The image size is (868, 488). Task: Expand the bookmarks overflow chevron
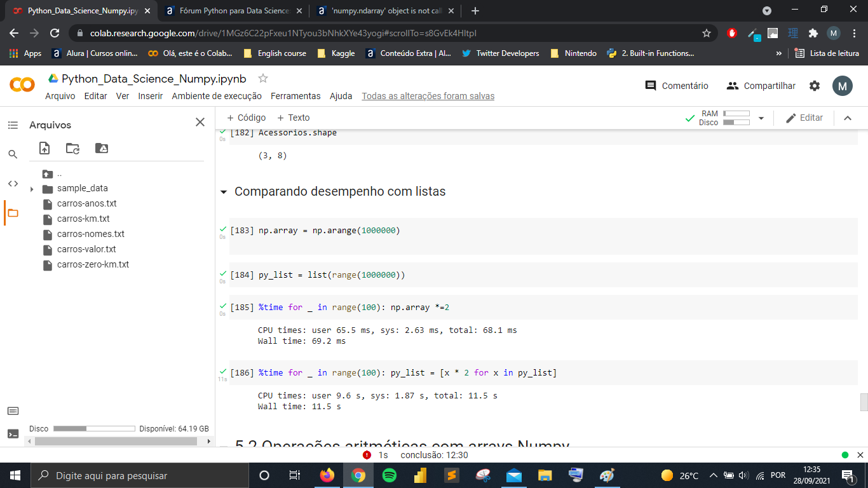[x=778, y=53]
